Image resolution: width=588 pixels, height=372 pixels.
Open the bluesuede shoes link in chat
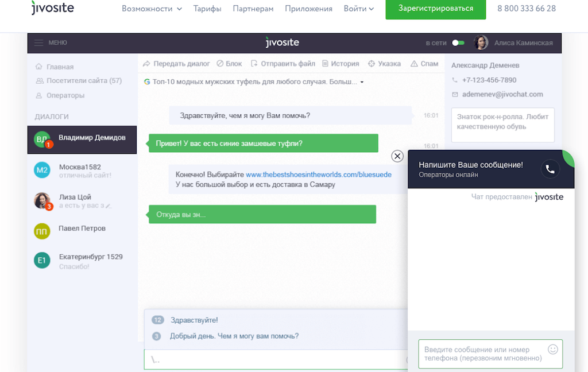pyautogui.click(x=318, y=174)
